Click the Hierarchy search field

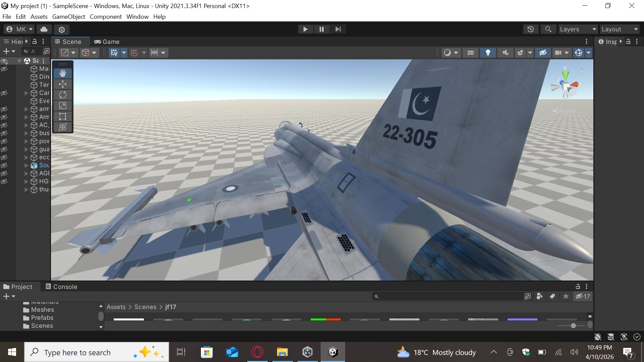point(32,51)
